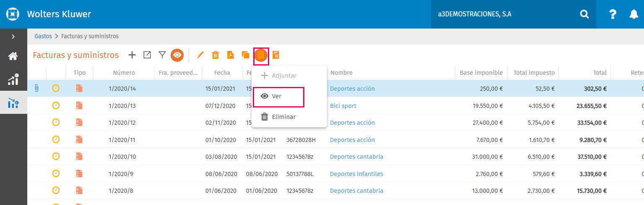Click date 07/12/2020 in the table
The height and width of the screenshot is (205, 644).
click(x=221, y=106)
